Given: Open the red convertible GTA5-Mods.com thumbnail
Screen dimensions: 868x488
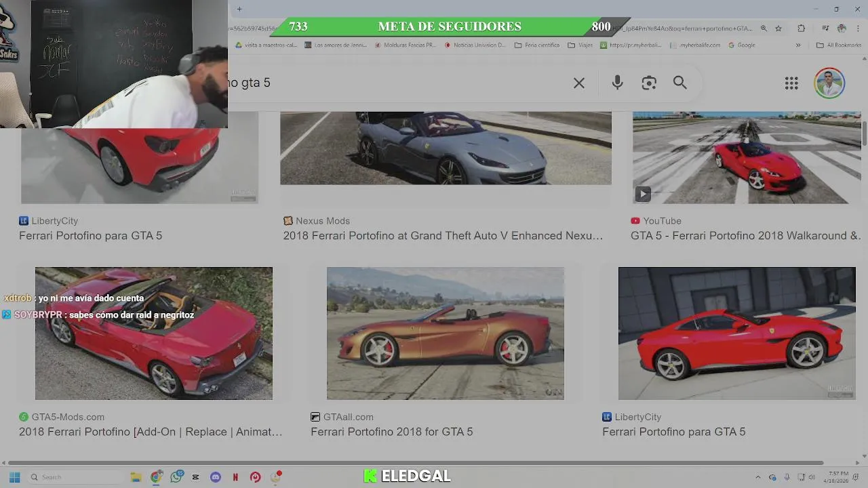Looking at the screenshot, I should [x=154, y=333].
